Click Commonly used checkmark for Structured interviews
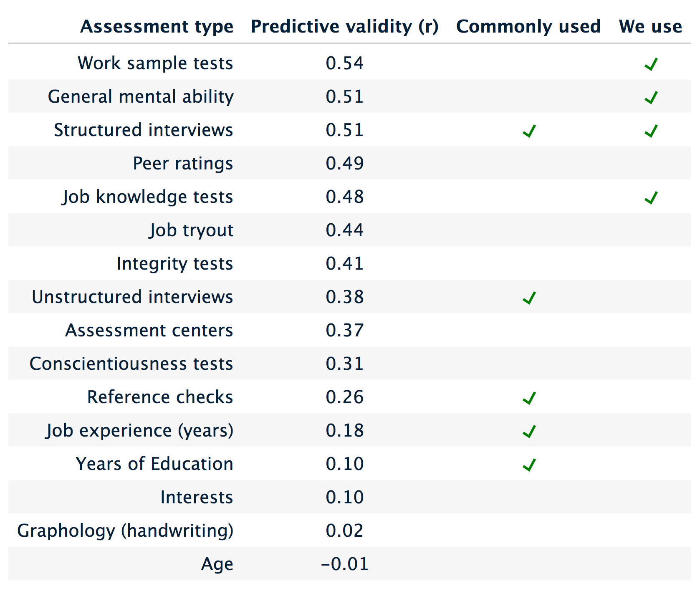 [529, 131]
